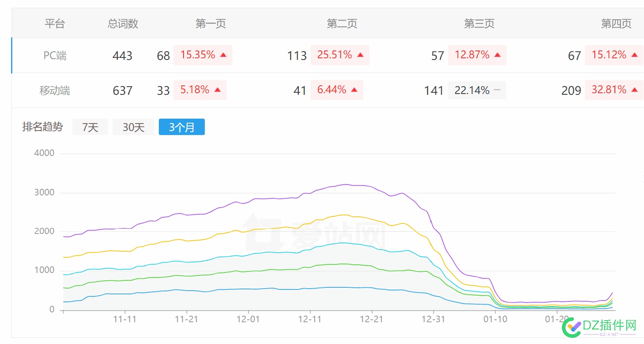
Task: Click PC端 fourth page count 67
Action: click(x=575, y=56)
